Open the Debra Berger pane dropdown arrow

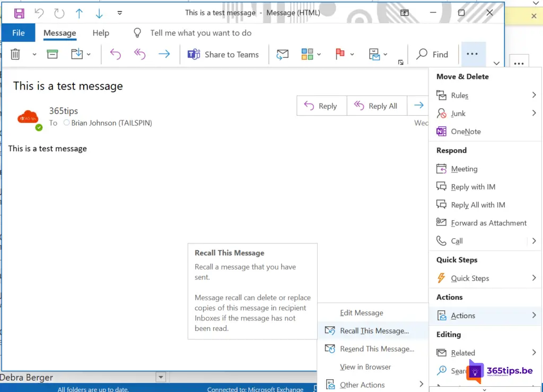pos(161,377)
